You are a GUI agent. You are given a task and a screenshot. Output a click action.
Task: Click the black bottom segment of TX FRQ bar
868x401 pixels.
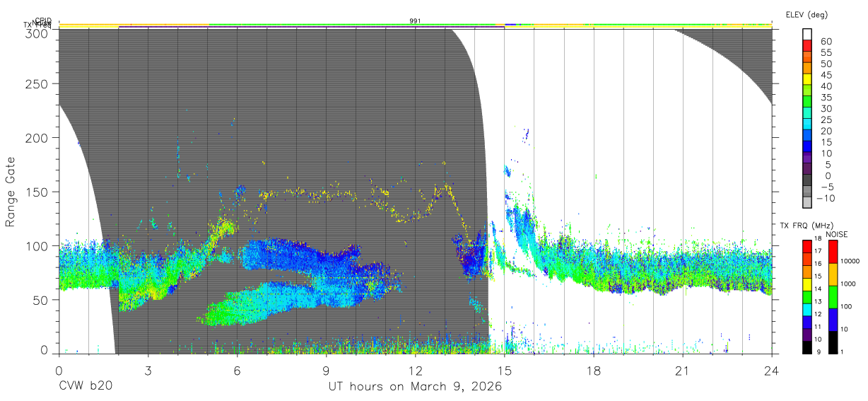point(807,347)
